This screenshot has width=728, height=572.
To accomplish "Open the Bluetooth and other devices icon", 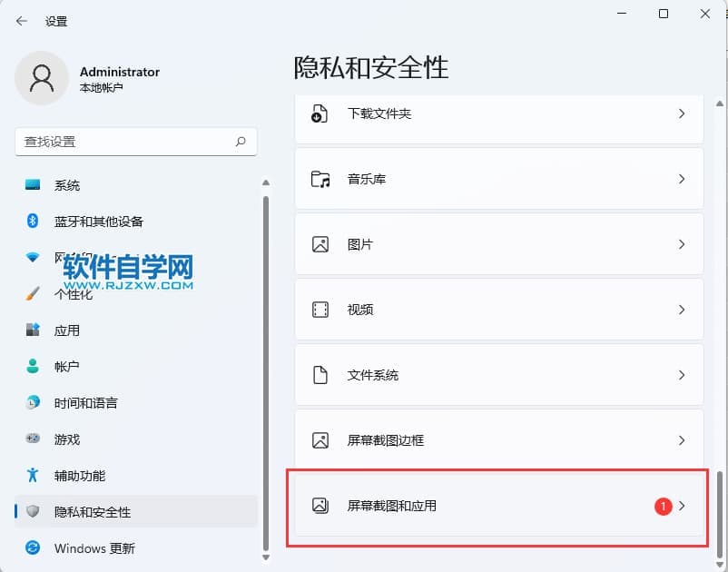I will (x=33, y=222).
